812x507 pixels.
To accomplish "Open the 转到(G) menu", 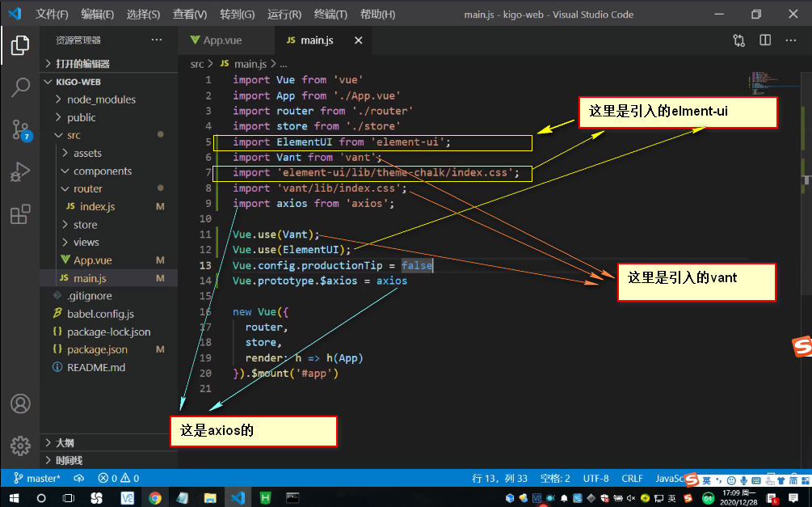I will point(237,15).
